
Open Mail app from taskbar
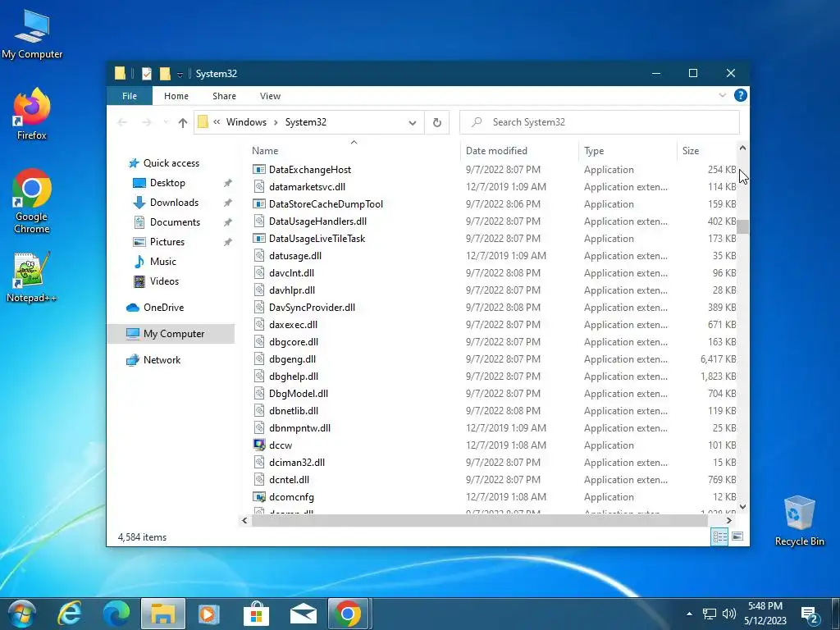(304, 614)
